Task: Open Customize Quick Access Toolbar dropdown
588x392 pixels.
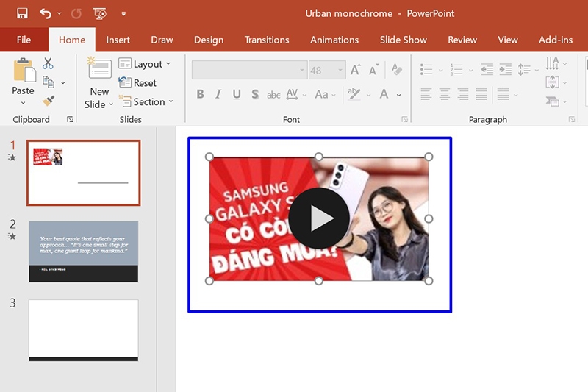Action: click(x=123, y=14)
